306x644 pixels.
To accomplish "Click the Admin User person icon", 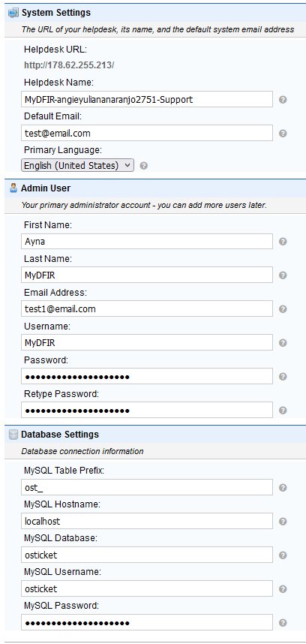I will click(13, 188).
